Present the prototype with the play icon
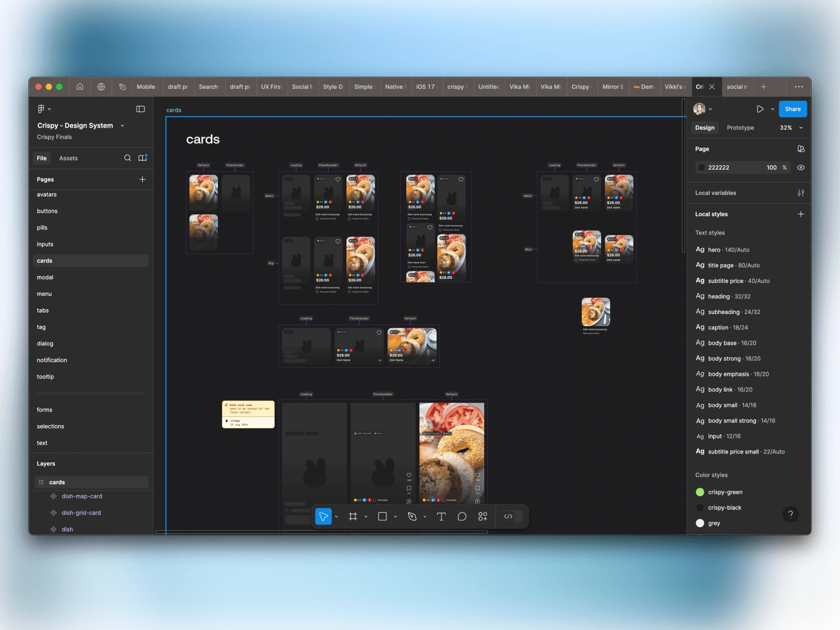The image size is (840, 630). [x=760, y=109]
